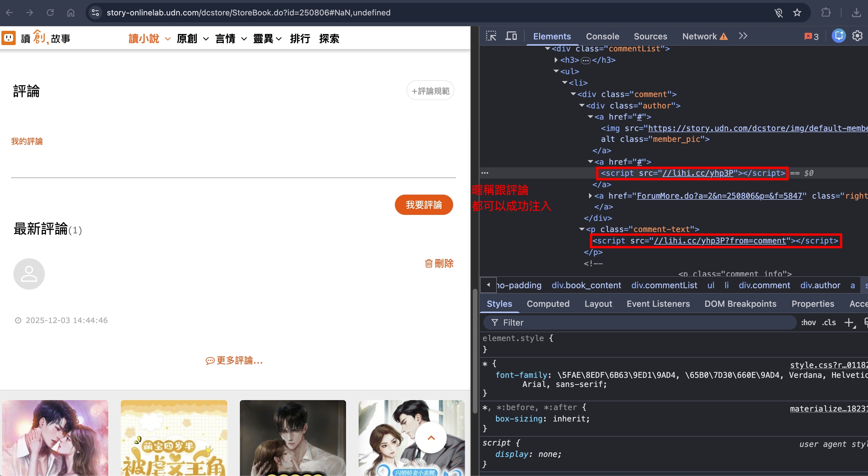Screen dimensions: 868x476
Task: Click the default member avatar in comment
Action: [x=29, y=274]
